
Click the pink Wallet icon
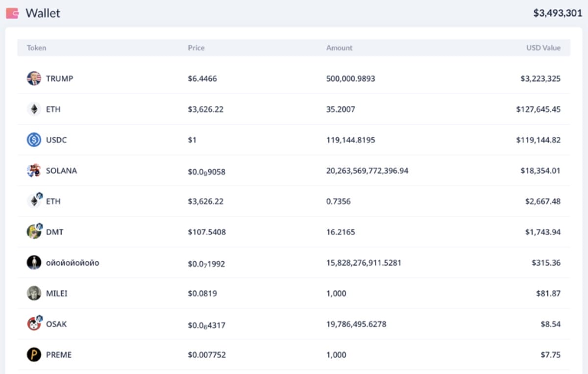coord(12,13)
